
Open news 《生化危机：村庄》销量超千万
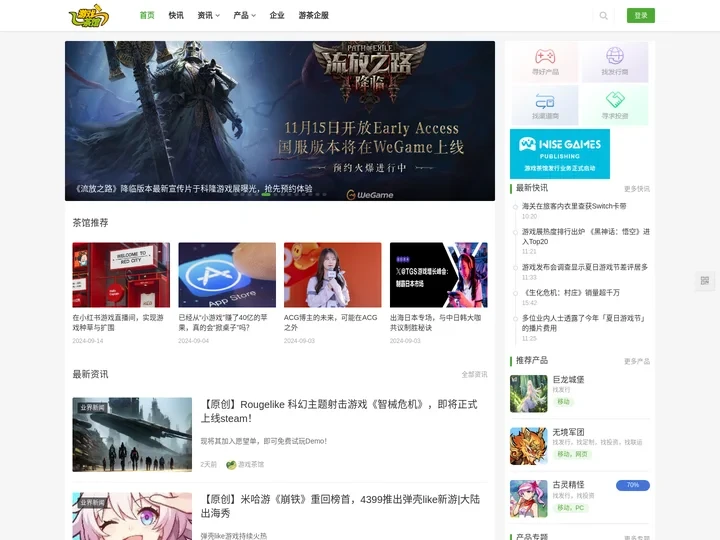(571, 292)
